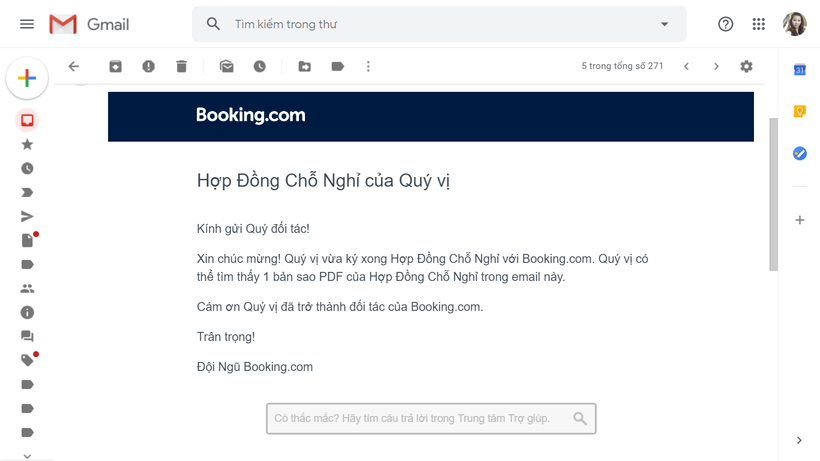Open the Settings gear
The width and height of the screenshot is (820, 461).
click(746, 66)
